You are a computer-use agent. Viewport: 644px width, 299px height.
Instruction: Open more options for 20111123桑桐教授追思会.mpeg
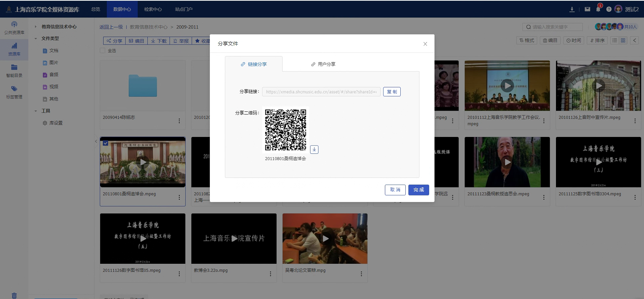click(x=544, y=197)
